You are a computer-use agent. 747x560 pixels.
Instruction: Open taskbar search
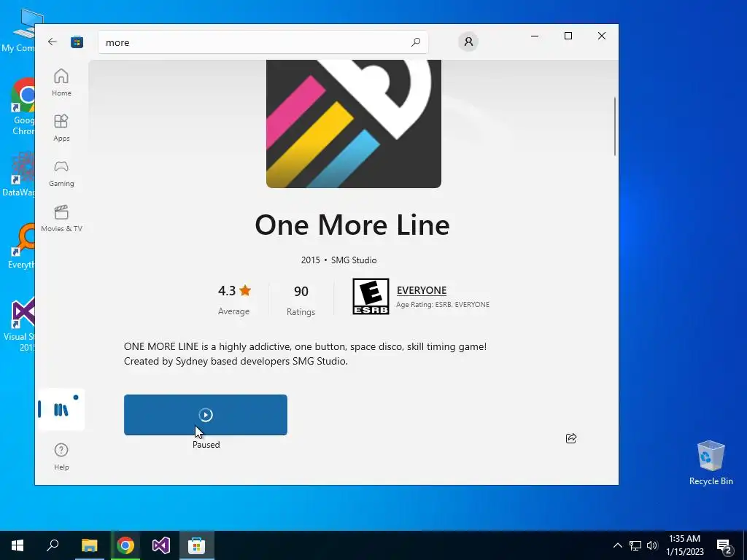[53, 545]
